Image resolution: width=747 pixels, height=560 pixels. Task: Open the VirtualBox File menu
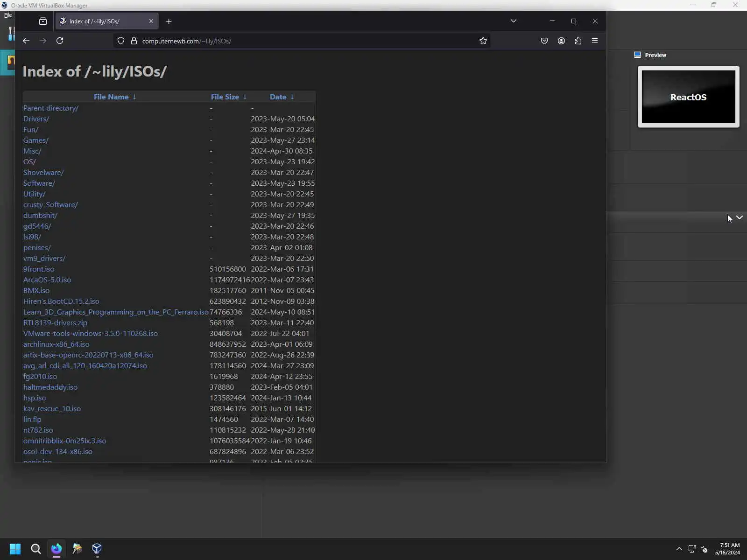(x=8, y=15)
